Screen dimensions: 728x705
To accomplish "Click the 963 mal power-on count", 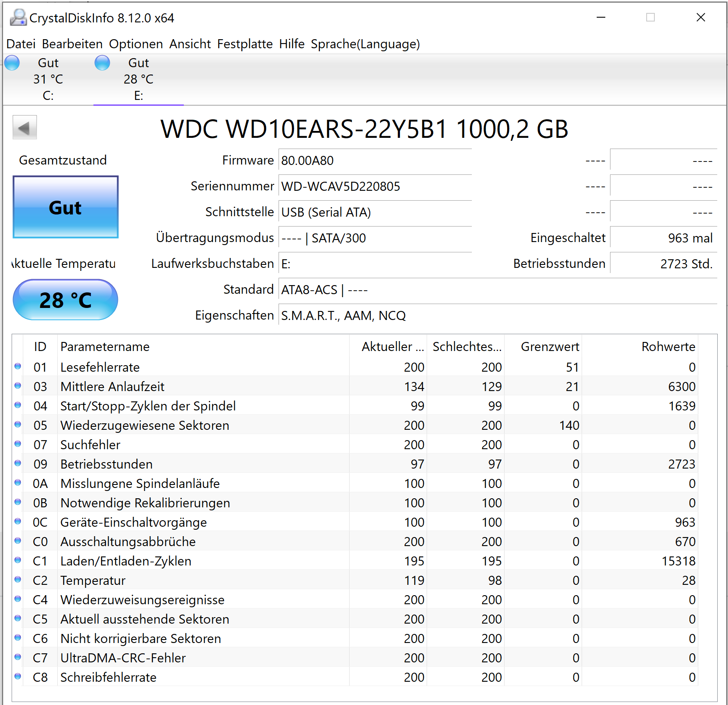I will (x=663, y=238).
